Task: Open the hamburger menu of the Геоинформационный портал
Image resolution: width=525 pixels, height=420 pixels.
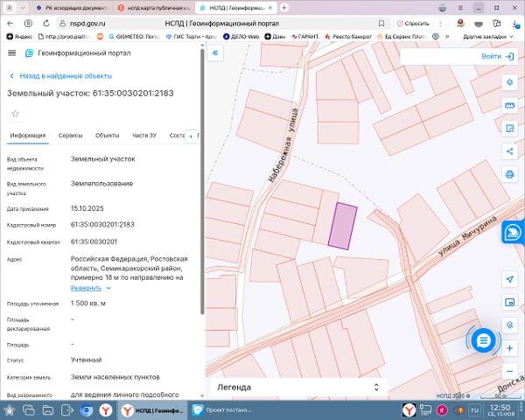Action: click(x=11, y=52)
